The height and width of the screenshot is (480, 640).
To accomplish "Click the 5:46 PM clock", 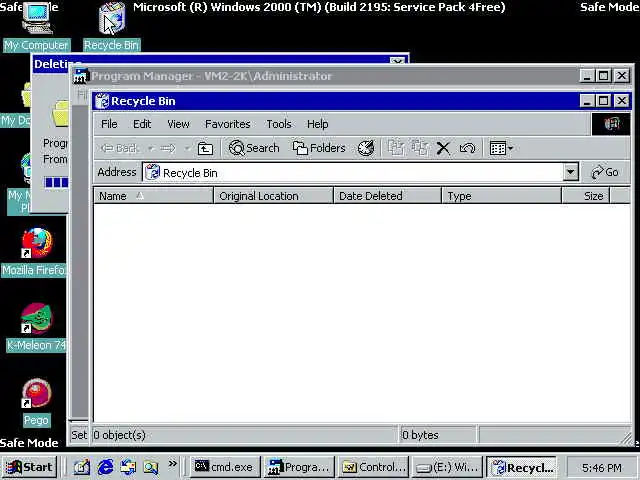I will point(602,468).
